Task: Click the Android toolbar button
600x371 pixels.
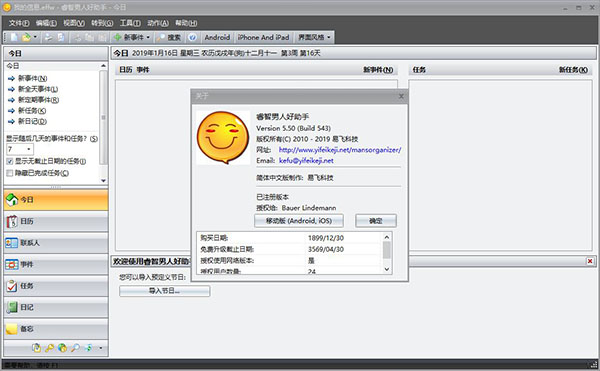Action: 217,37
